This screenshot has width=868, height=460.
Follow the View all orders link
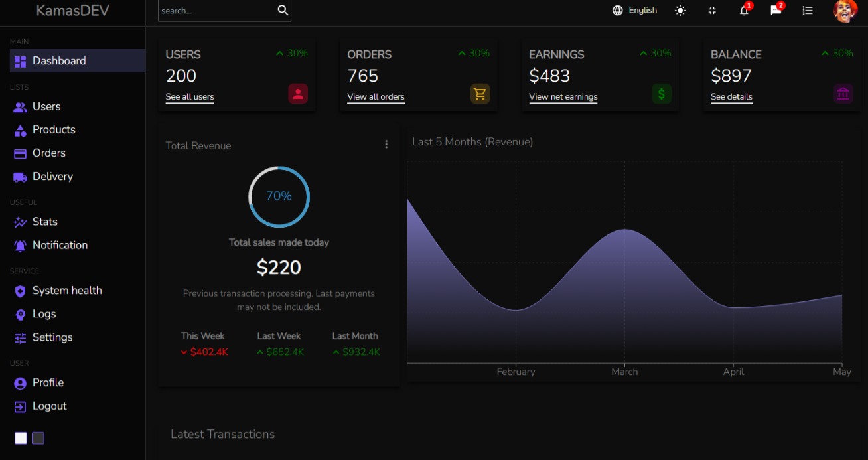click(376, 97)
